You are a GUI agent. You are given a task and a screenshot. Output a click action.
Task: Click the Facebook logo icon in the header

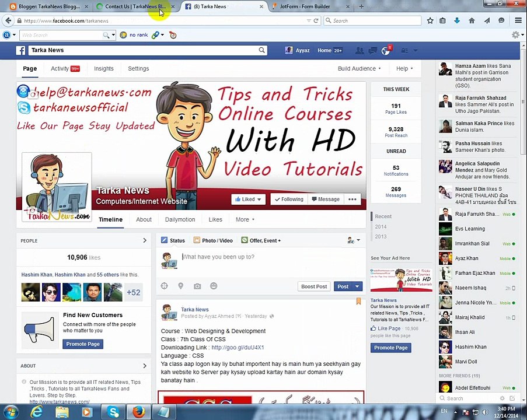click(21, 50)
